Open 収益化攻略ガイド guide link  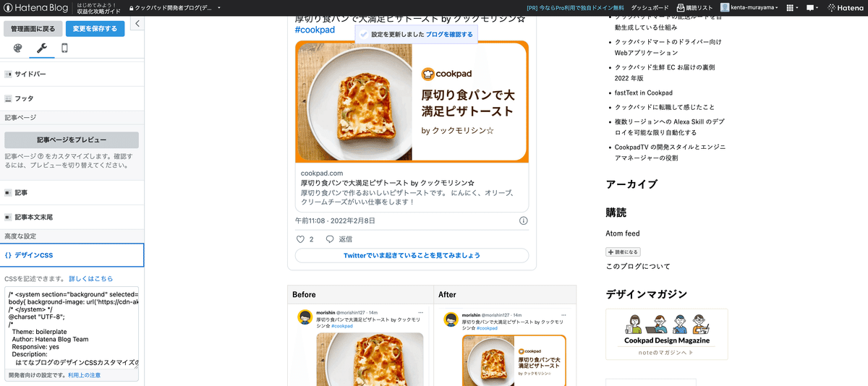click(98, 12)
